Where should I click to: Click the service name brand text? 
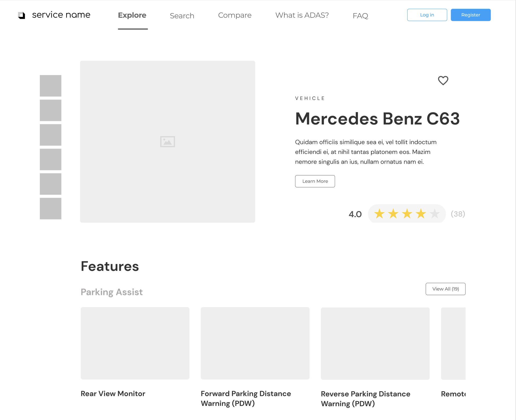[61, 15]
